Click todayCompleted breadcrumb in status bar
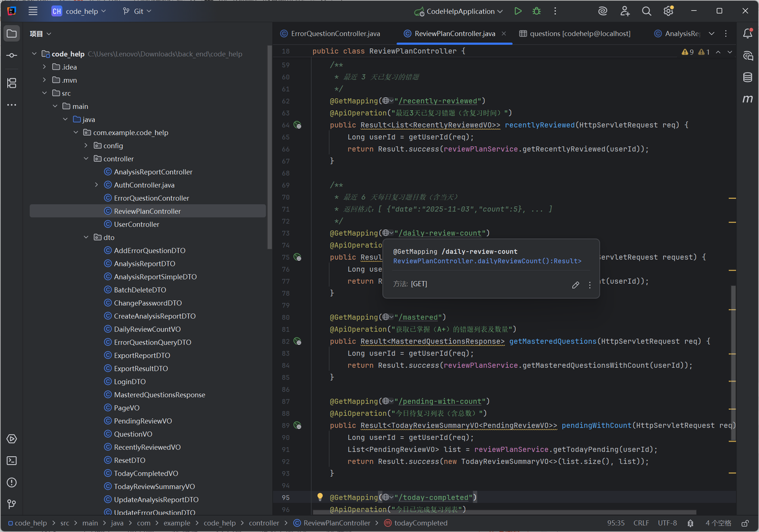The height and width of the screenshot is (532, 759). [x=416, y=523]
